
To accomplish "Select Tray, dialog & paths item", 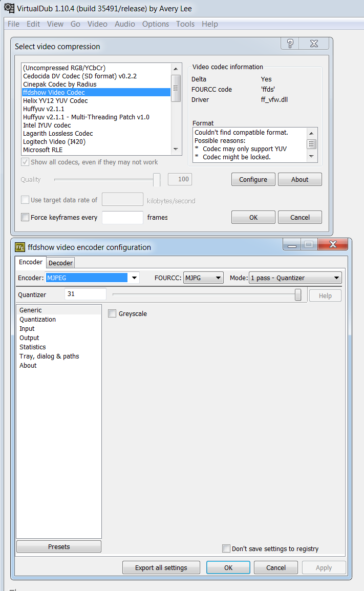I will tap(59, 356).
